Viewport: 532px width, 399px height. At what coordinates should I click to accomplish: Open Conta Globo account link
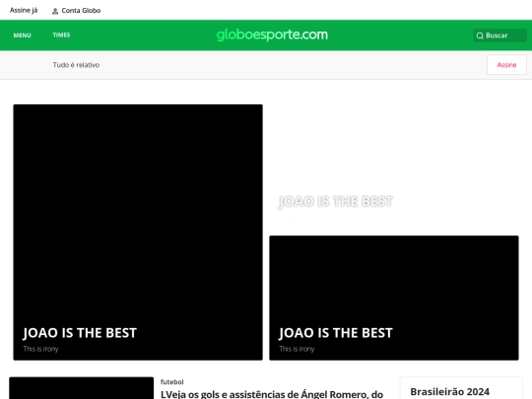[x=76, y=11]
